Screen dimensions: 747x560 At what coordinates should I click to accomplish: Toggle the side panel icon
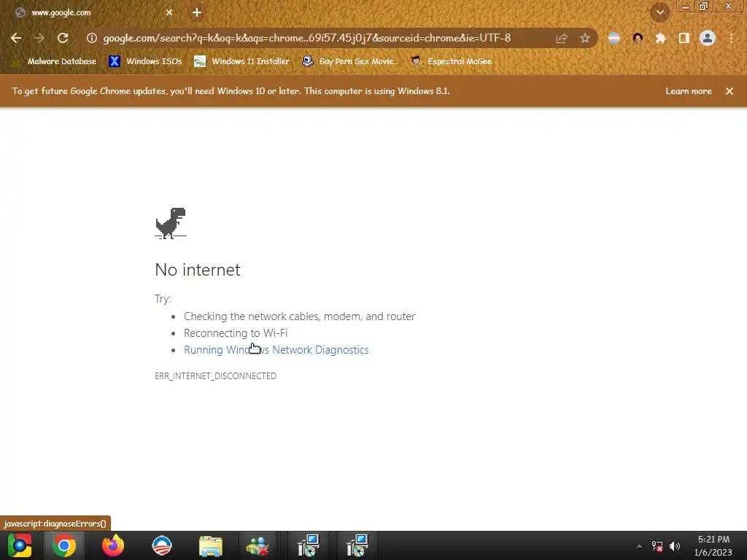(x=684, y=38)
